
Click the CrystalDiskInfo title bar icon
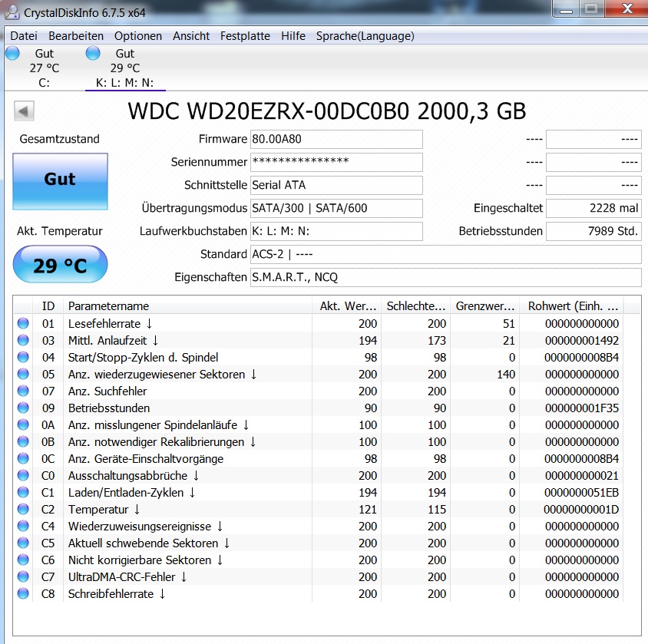pyautogui.click(x=12, y=12)
